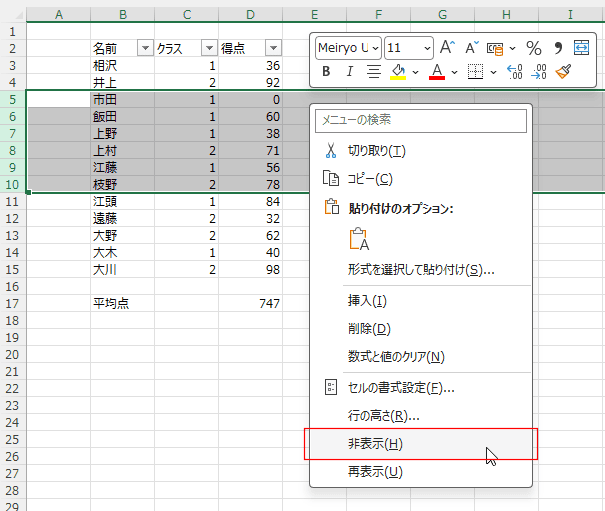
Task: Open font color dropdown arrow
Action: point(455,72)
